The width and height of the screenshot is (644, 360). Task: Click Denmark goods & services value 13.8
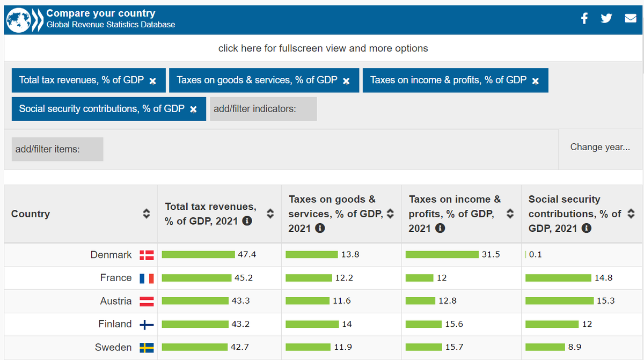point(350,255)
